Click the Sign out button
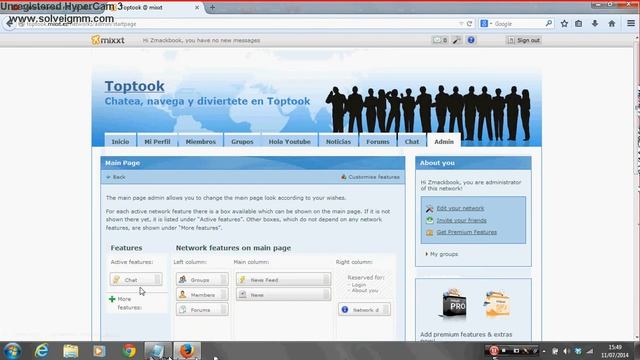This screenshot has height=360, width=640. 524,40
